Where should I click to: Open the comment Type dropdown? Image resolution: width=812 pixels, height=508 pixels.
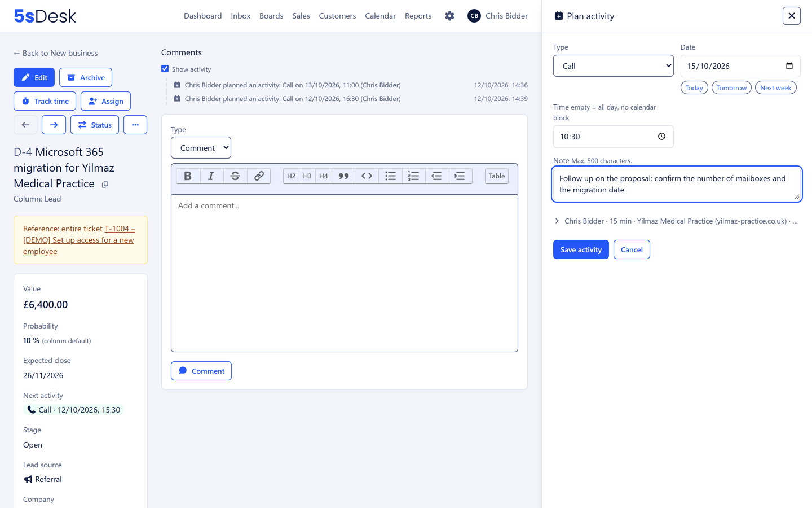coord(201,148)
